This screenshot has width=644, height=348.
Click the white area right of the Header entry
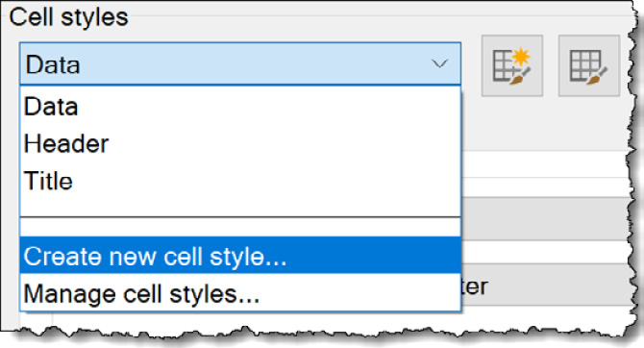tap(284, 144)
